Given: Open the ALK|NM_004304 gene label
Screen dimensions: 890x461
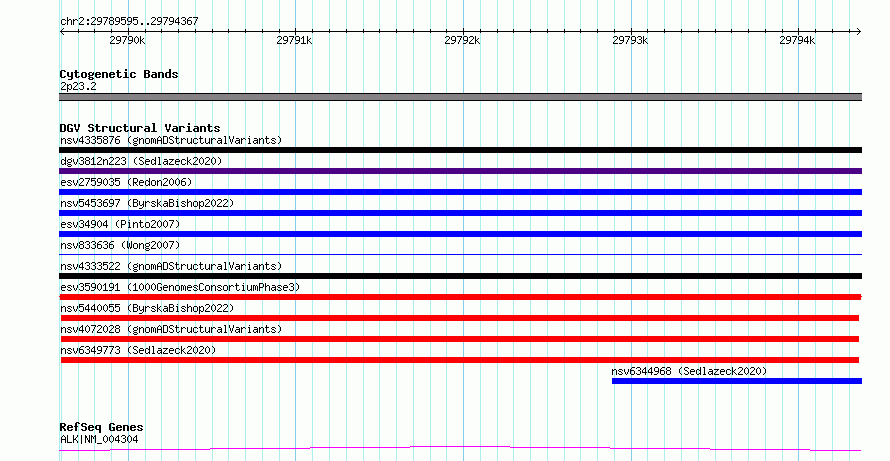Looking at the screenshot, I should coord(99,439).
